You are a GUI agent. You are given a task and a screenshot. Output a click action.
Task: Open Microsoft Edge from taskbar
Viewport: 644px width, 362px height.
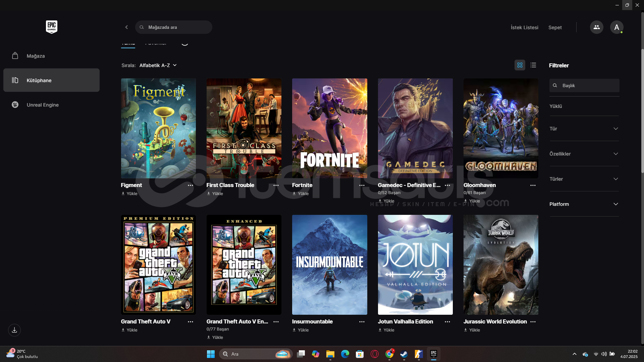(345, 354)
